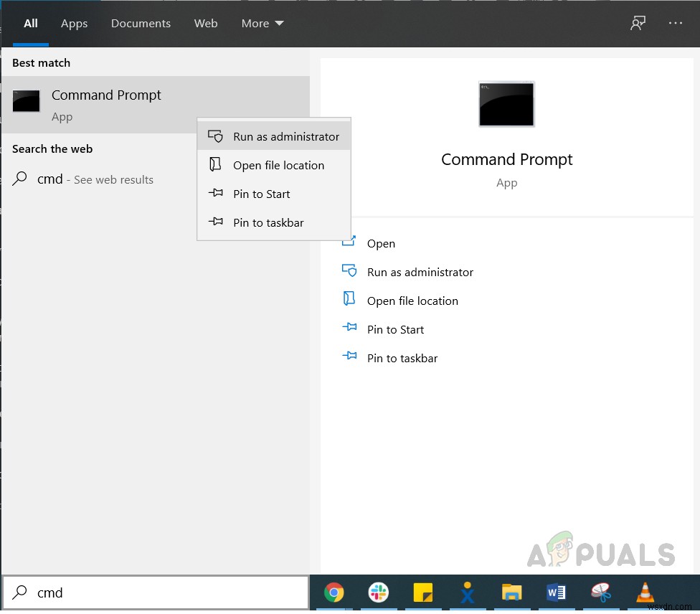Launch Slack from the taskbar
The height and width of the screenshot is (614, 700).
tap(378, 592)
